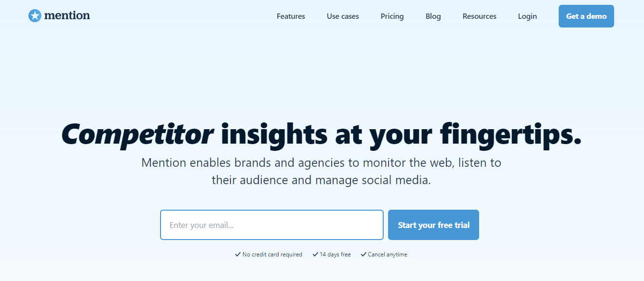Click the italic Competitor word in headline
The width and height of the screenshot is (644, 281).
[137, 134]
